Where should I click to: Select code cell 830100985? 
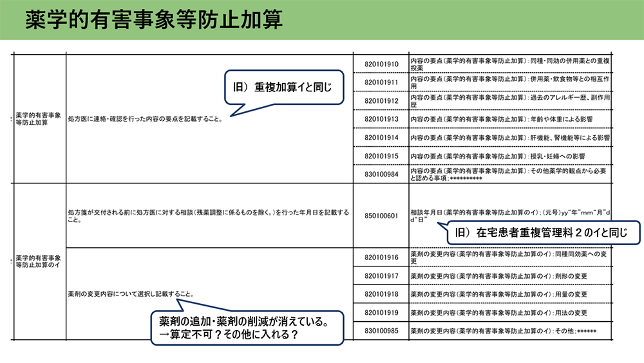[x=381, y=331]
